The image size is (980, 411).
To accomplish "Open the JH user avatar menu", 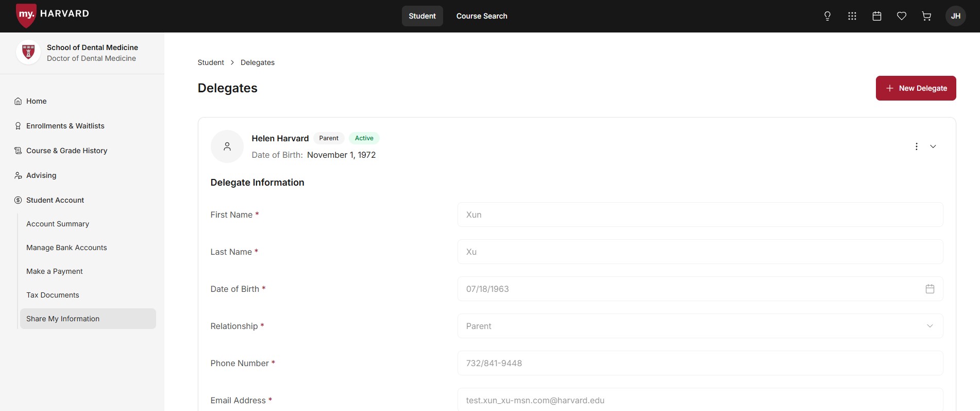I will coord(956,16).
